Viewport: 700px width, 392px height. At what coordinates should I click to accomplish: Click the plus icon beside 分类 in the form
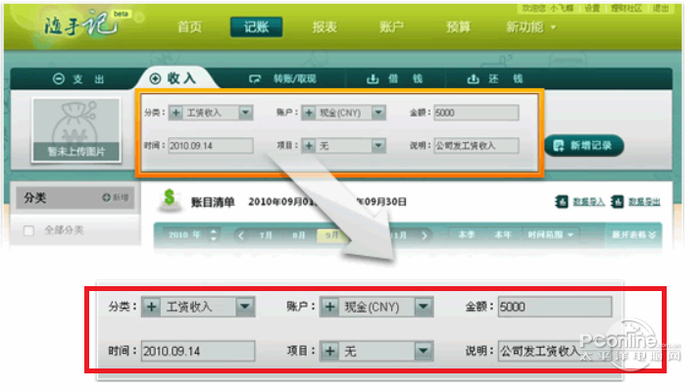[x=176, y=113]
